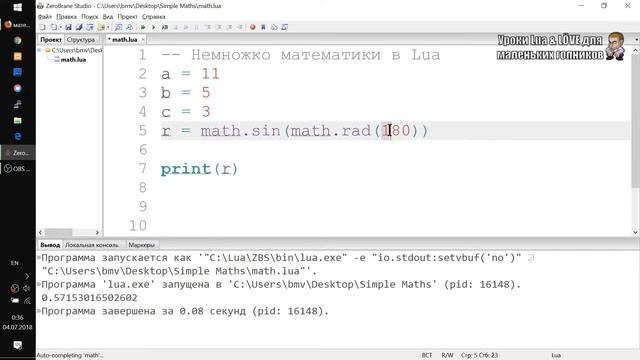Select the C:\Users\bmv folder in the project tree
The image size is (640, 360).
73,50
